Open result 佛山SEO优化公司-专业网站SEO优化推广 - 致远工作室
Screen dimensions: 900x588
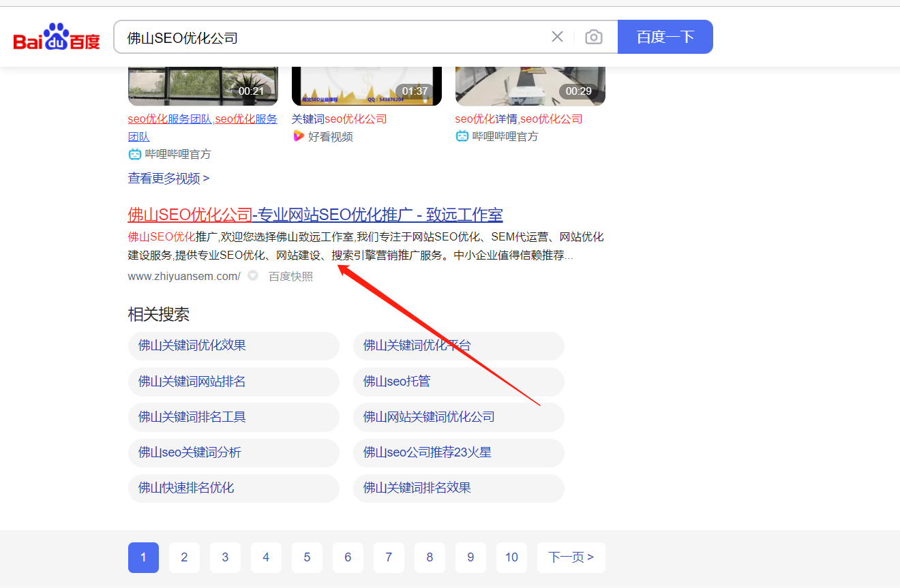pyautogui.click(x=315, y=215)
